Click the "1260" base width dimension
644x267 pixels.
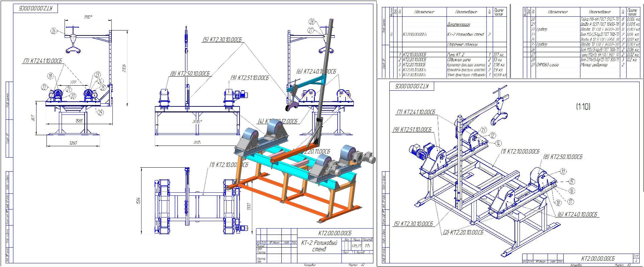73,143
